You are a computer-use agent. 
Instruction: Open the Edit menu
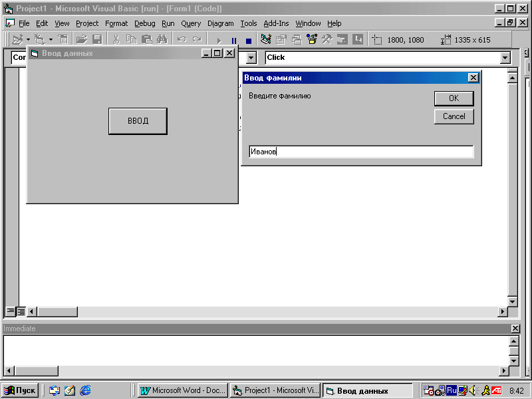click(42, 23)
